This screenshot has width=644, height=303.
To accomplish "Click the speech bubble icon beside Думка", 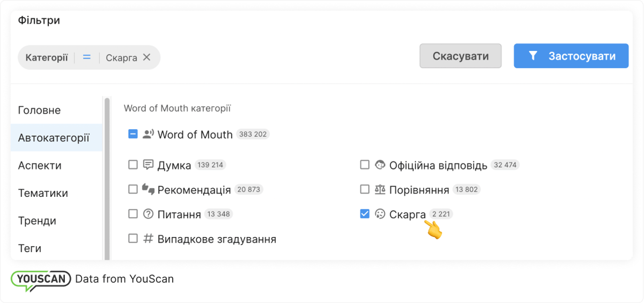I will (x=147, y=164).
